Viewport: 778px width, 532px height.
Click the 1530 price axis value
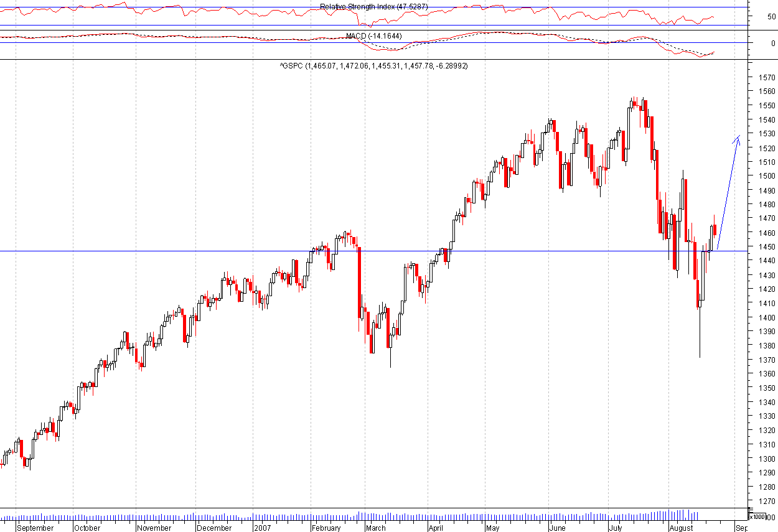[766, 134]
